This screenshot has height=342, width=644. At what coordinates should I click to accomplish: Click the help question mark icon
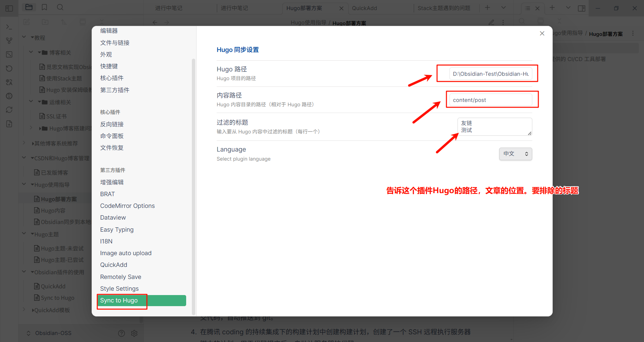[x=121, y=333]
